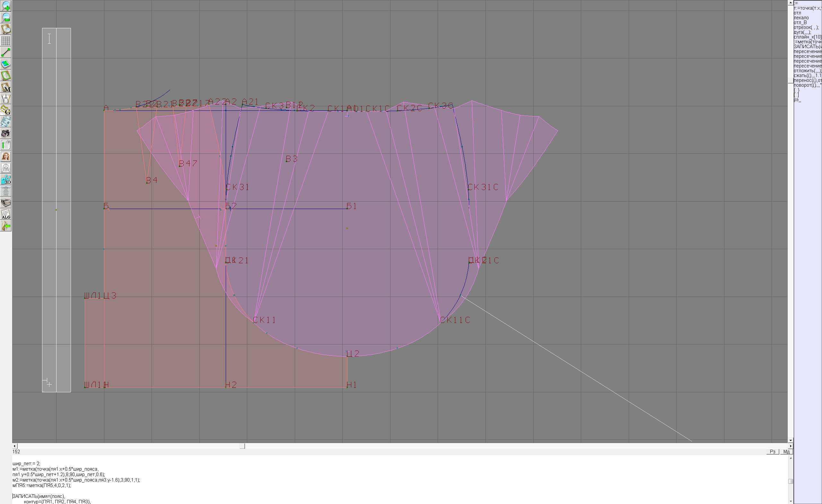Open the woman portrait figure icon
Screen dimensions: 822x504
pos(6,156)
